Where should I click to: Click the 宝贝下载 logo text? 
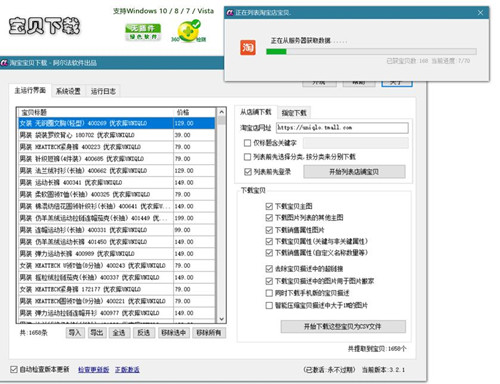tap(44, 26)
